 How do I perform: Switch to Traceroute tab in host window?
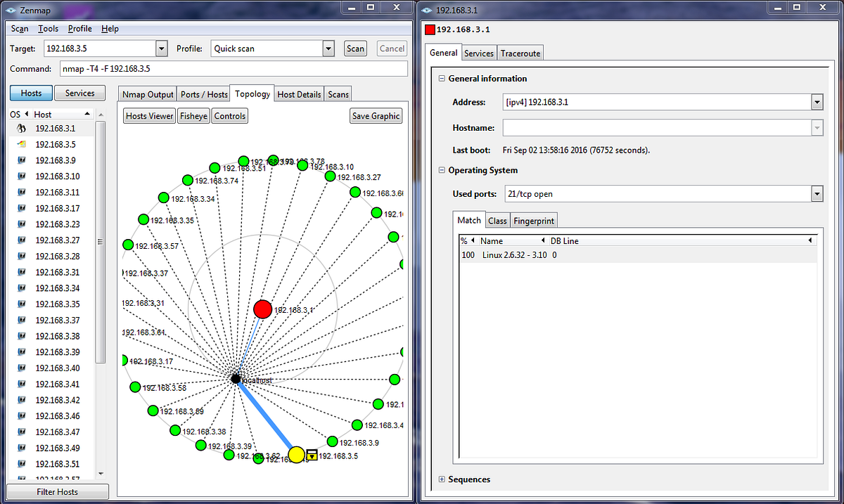[x=520, y=53]
